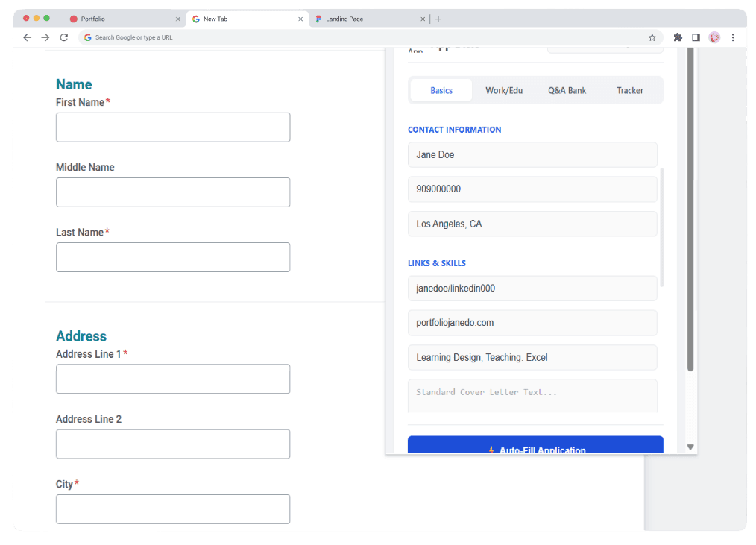Open the extensions puzzle icon
This screenshot has height=545, width=756.
coord(678,37)
